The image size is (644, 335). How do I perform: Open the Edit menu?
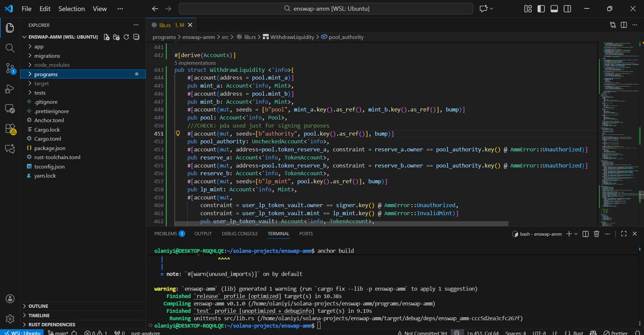pos(45,9)
